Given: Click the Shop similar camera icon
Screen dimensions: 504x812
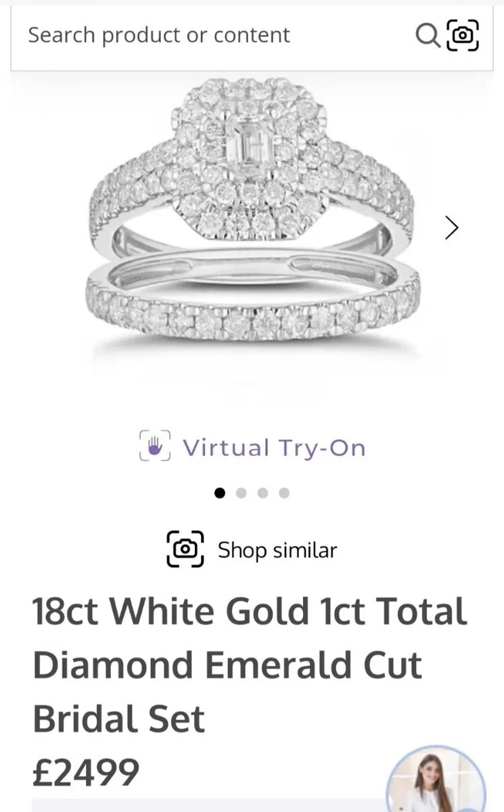Looking at the screenshot, I should point(185,549).
